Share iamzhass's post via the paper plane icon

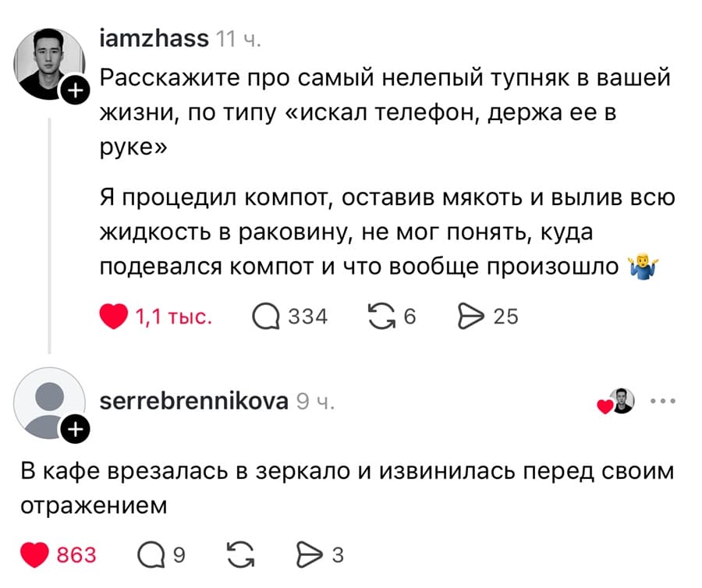[470, 316]
